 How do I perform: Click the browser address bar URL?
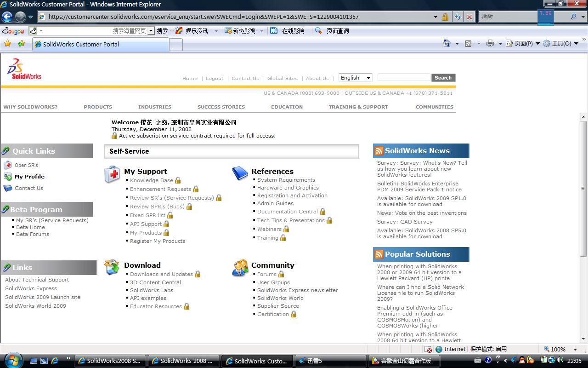coord(203,17)
